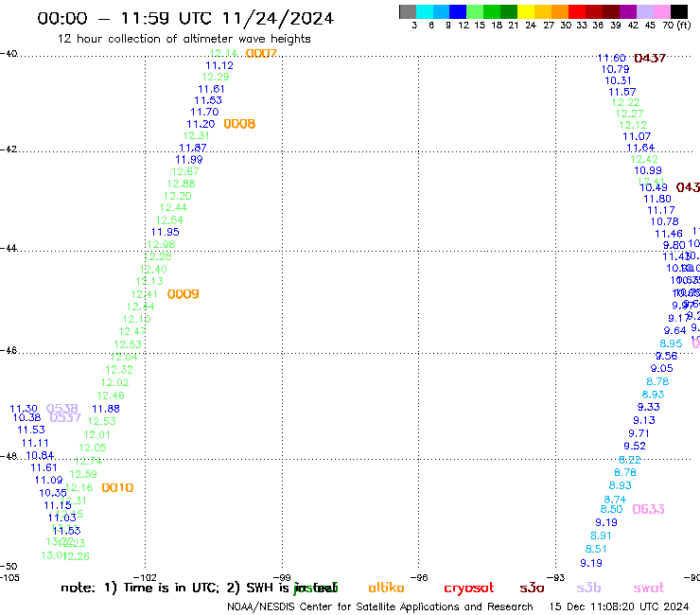The width and height of the screenshot is (700, 615).
Task: Pick the purple swatch in the color scale
Action: (628, 11)
